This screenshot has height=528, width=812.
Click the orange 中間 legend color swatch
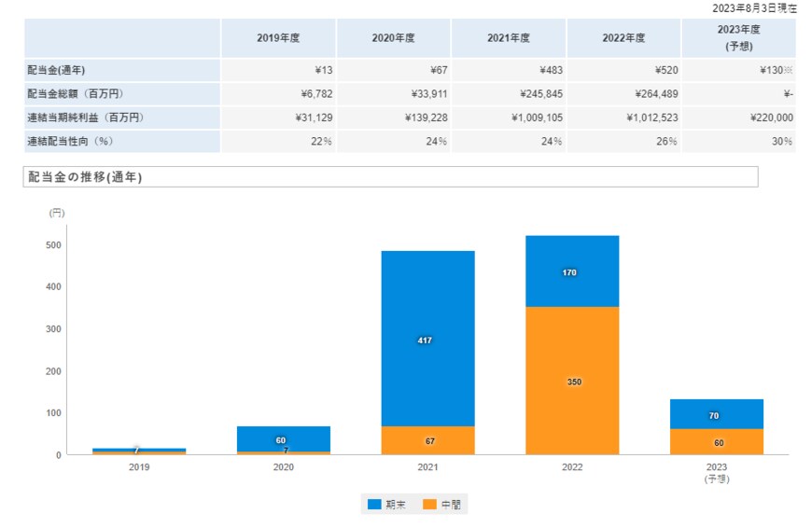pos(429,505)
